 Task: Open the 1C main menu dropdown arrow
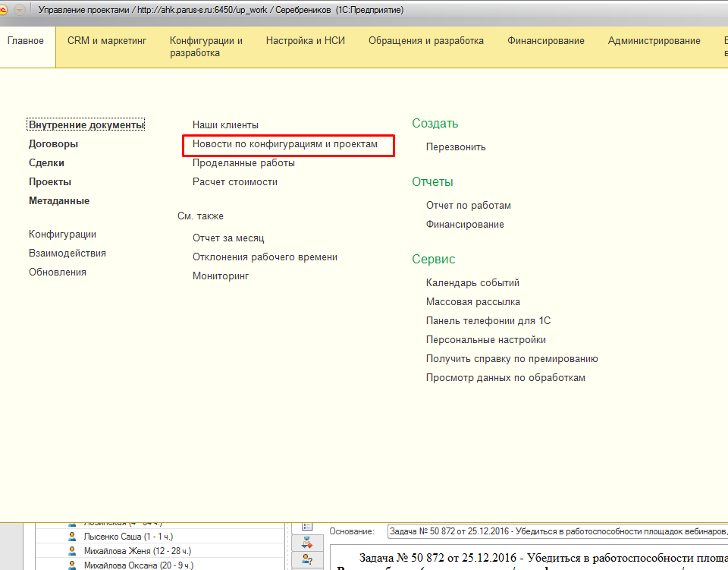[x=19, y=11]
